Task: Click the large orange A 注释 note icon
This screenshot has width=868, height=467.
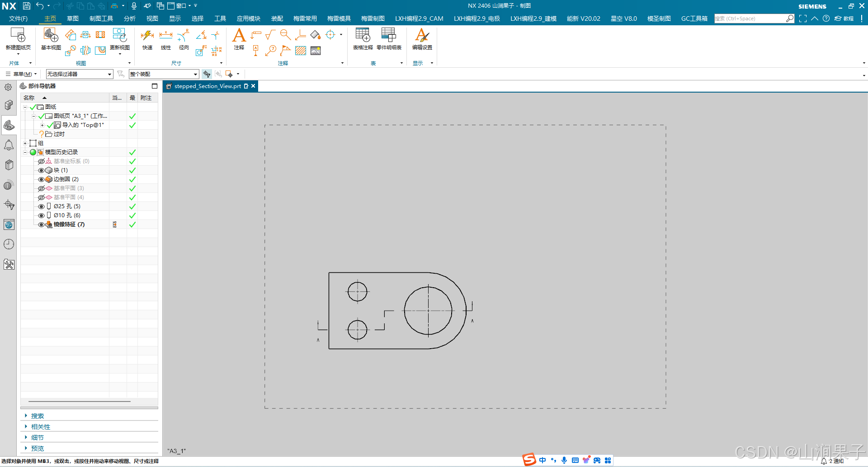Action: coord(239,35)
